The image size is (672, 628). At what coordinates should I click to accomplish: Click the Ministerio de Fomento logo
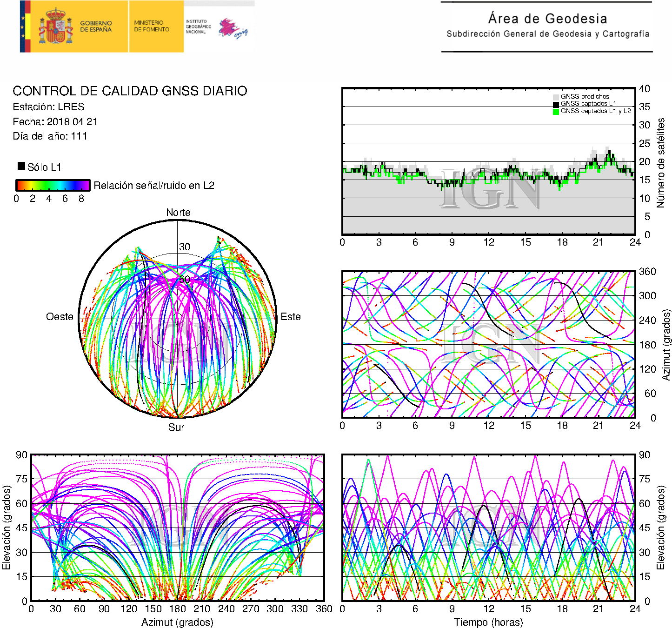[152, 26]
